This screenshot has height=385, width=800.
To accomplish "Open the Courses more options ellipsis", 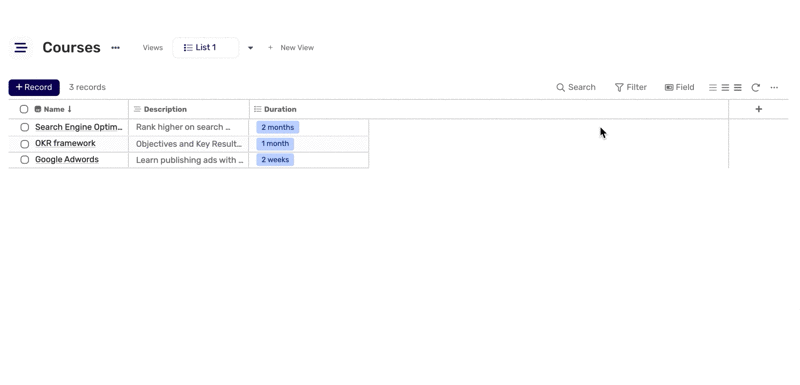I will tap(116, 47).
